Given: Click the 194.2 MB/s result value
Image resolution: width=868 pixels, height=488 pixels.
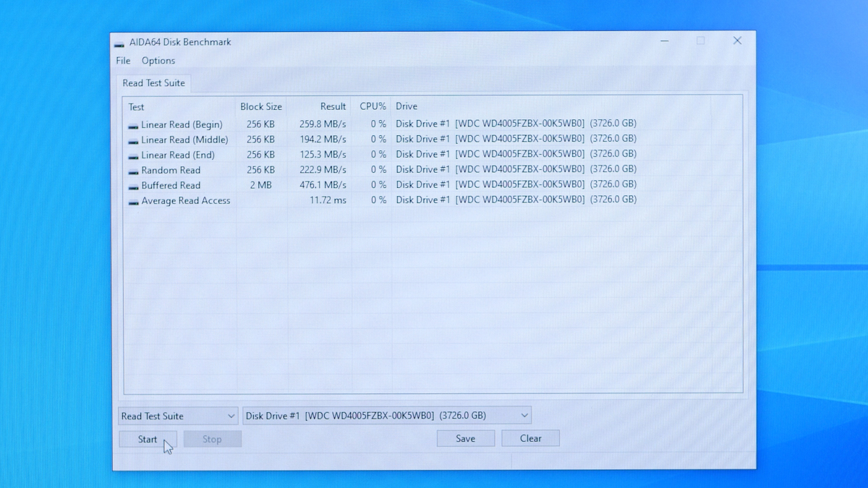Looking at the screenshot, I should tap(323, 139).
